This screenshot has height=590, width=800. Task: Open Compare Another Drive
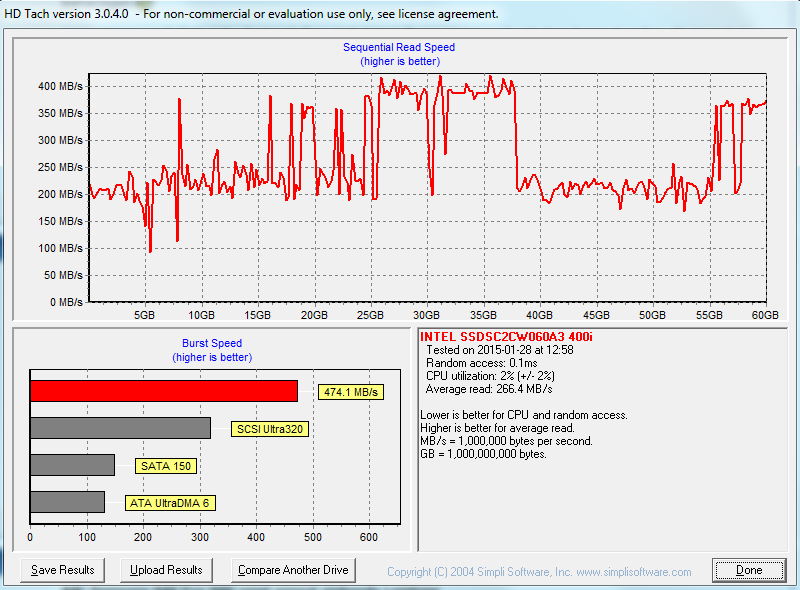293,570
